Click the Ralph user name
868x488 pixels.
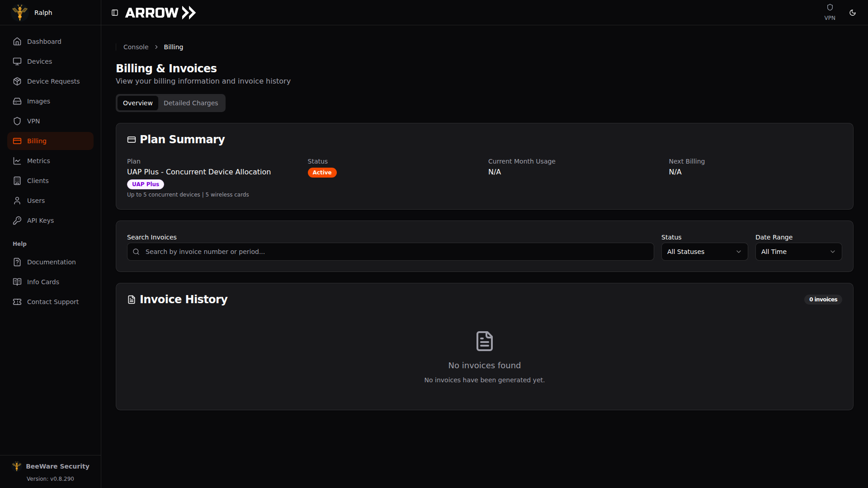[x=43, y=13]
